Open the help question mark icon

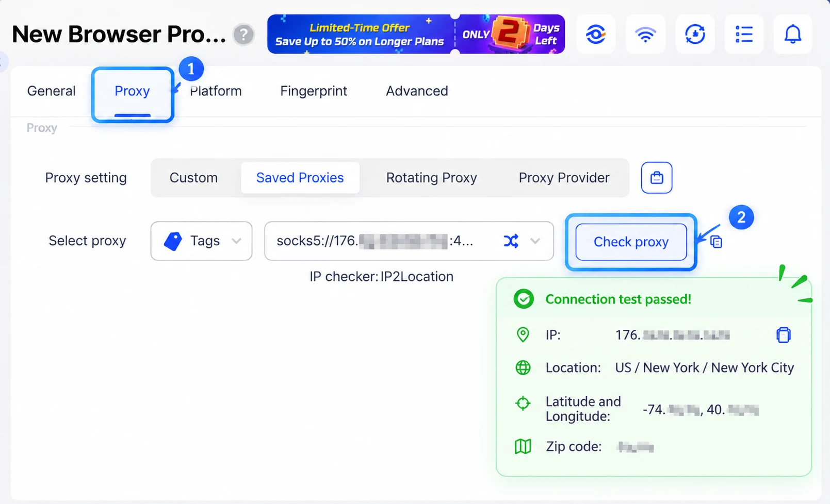243,35
